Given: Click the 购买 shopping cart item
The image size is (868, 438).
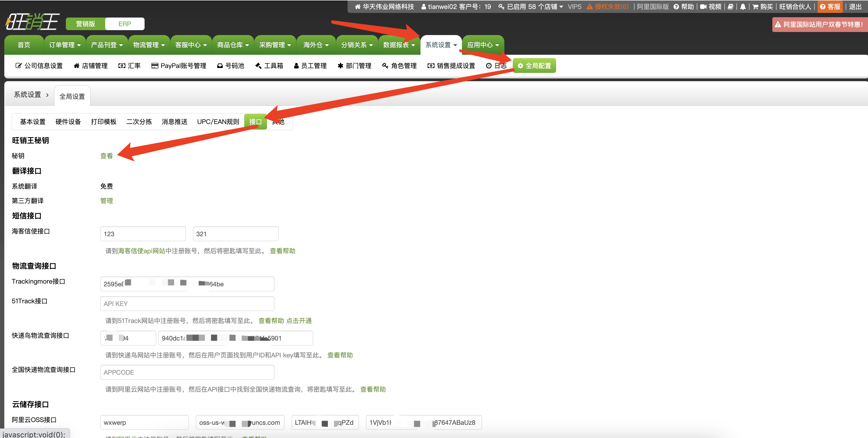Looking at the screenshot, I should (763, 7).
